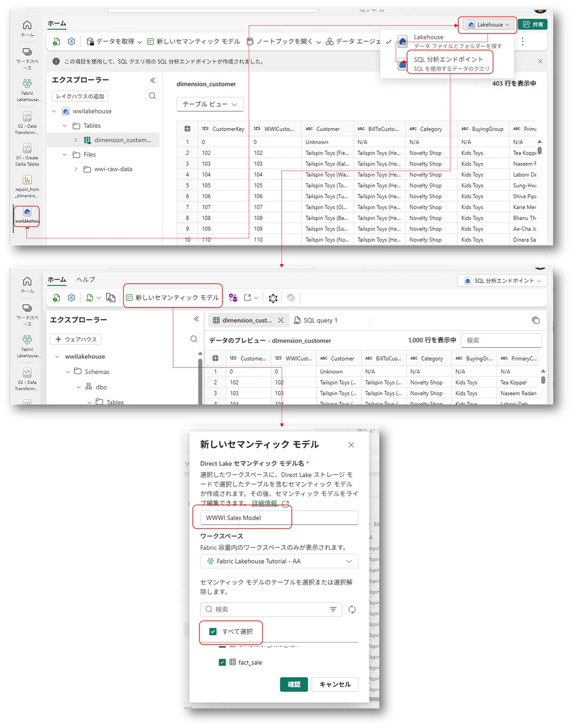573x728 pixels.
Task: Close the dimension_cust... tab
Action: [x=281, y=320]
